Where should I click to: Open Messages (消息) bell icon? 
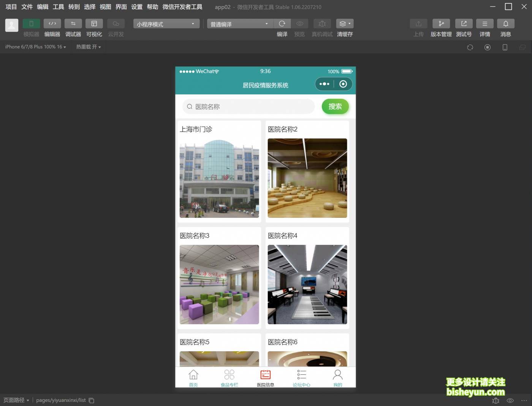click(505, 24)
